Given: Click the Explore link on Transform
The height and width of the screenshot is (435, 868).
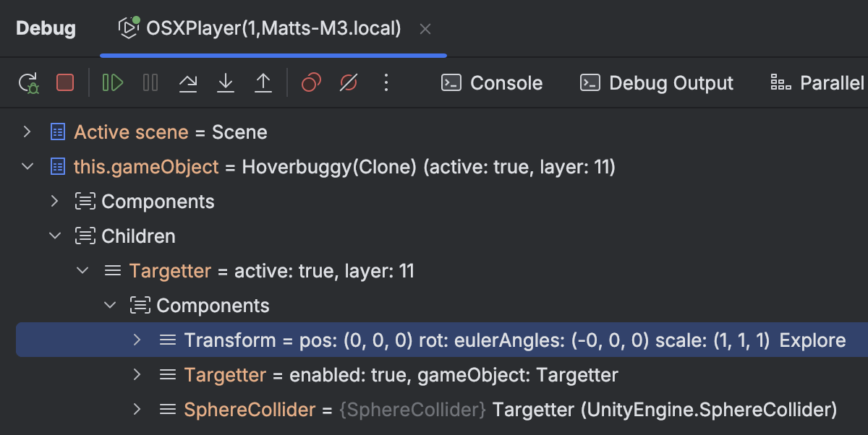Looking at the screenshot, I should (x=812, y=340).
